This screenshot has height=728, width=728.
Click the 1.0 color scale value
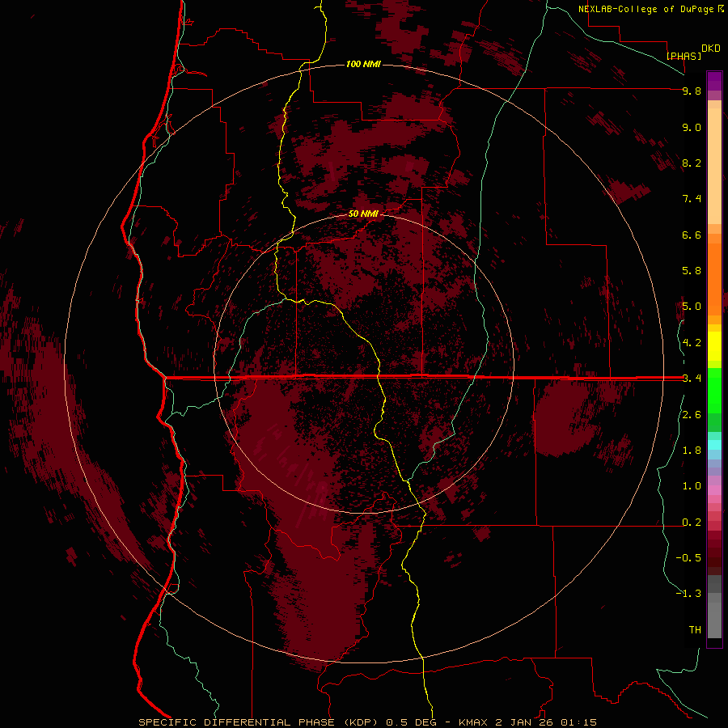[x=692, y=486]
